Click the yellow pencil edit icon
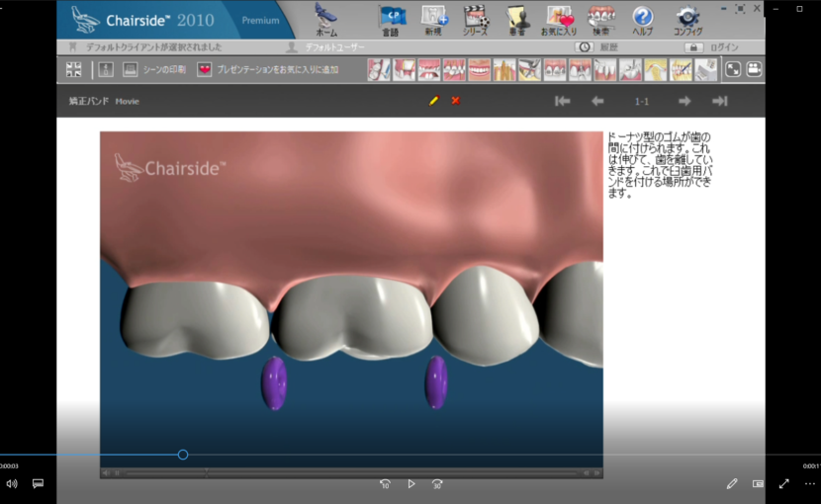Screen dimensions: 821x504 433,101
